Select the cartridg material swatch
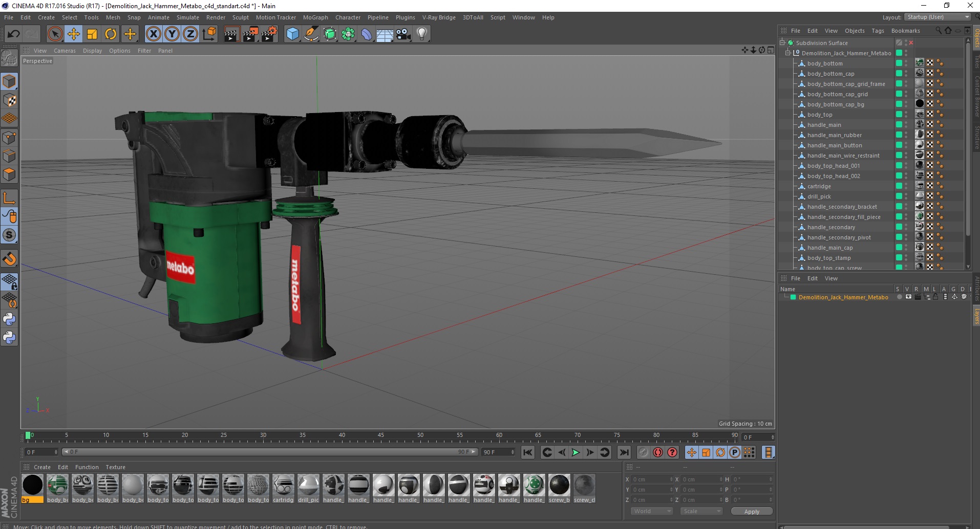980x529 pixels. (x=283, y=489)
